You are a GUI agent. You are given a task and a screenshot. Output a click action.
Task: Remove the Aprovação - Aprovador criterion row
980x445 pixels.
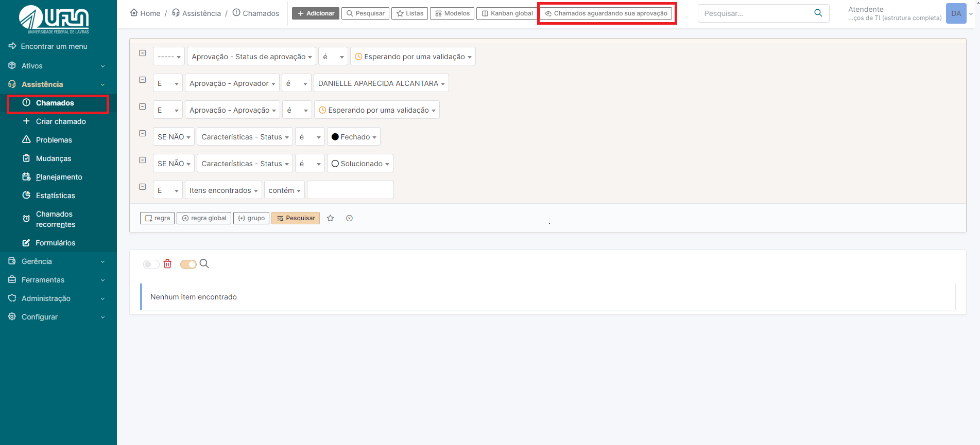pyautogui.click(x=143, y=80)
